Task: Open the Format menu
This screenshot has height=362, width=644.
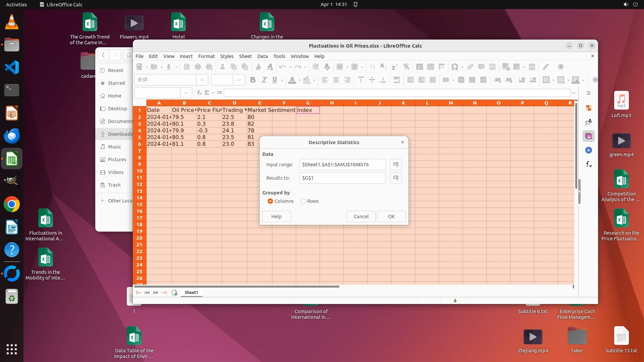Action: (x=206, y=56)
